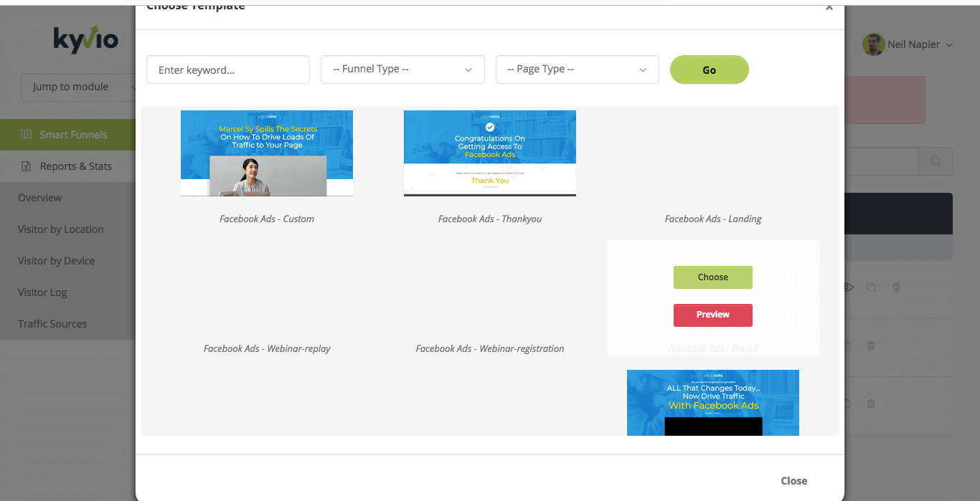Toggle the eye visibility icon in the funnel list
980x501 pixels.
[x=848, y=287]
